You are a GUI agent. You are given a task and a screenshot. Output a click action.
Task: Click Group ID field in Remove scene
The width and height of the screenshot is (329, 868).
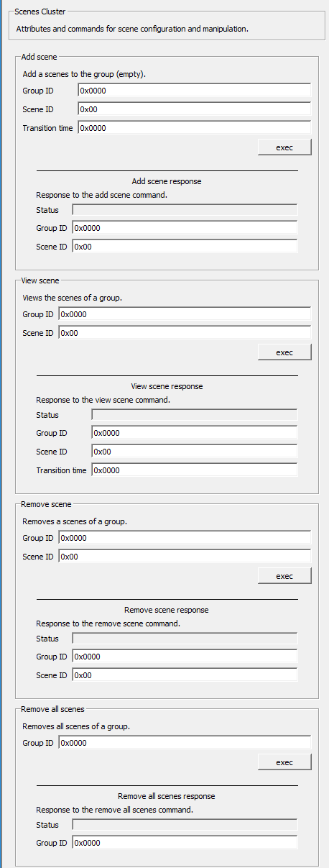click(x=185, y=538)
